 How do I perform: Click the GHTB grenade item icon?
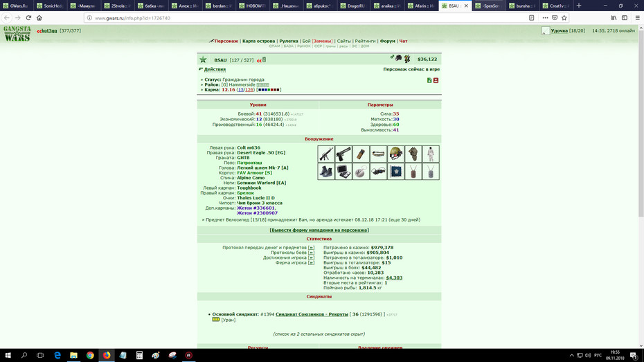(361, 154)
